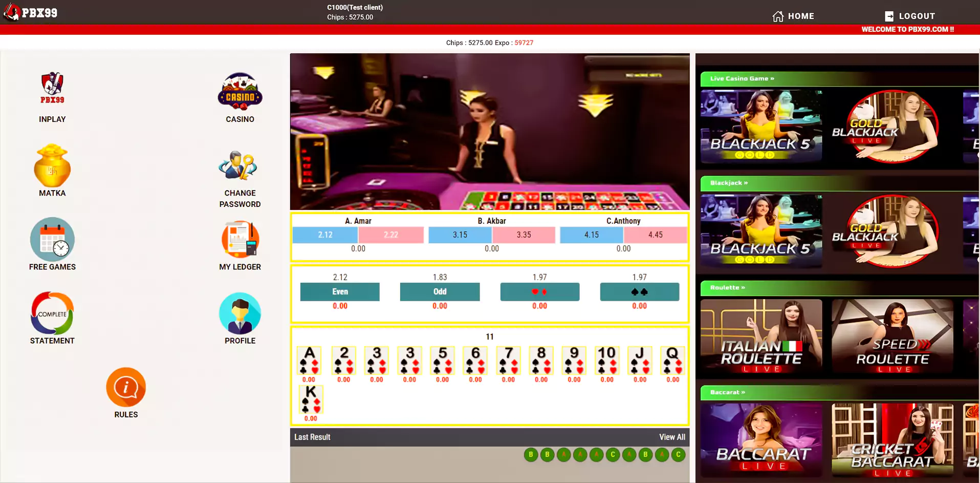980x483 pixels.
Task: Open Italian Roulette Live thumbnail
Action: 761,336
